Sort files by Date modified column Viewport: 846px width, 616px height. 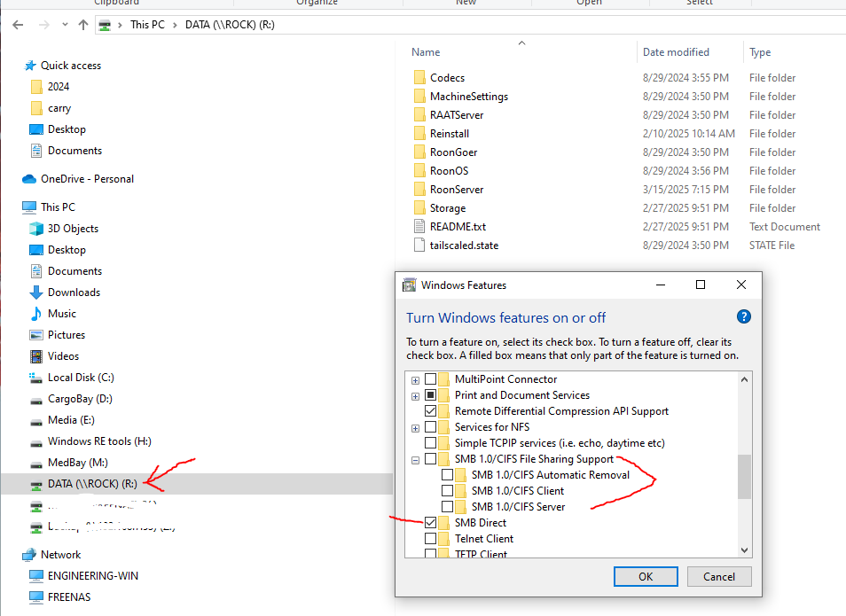click(676, 52)
